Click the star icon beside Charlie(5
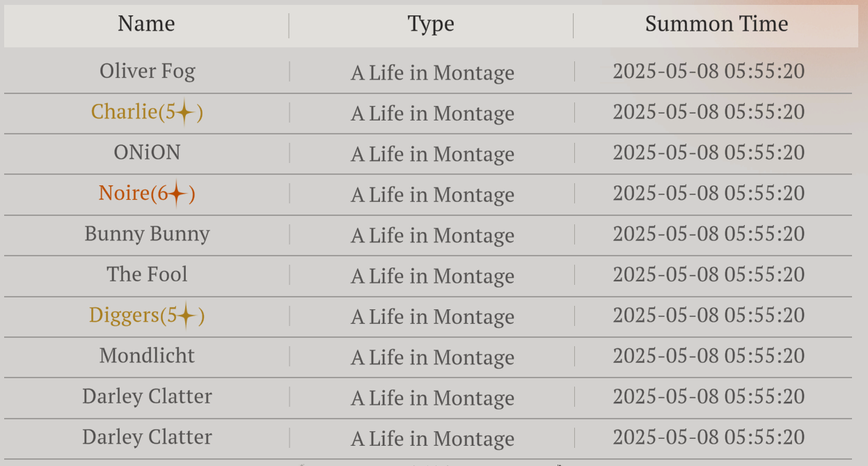The width and height of the screenshot is (868, 466). [184, 112]
